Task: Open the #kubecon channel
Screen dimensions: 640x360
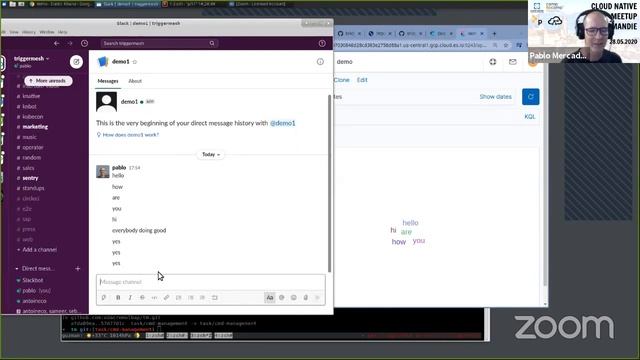Action: pyautogui.click(x=33, y=117)
